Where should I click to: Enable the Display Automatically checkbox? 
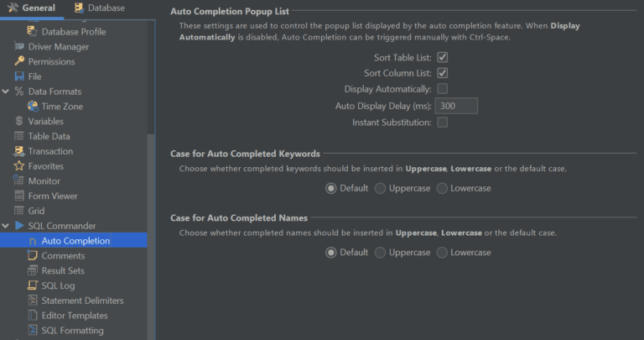point(443,89)
